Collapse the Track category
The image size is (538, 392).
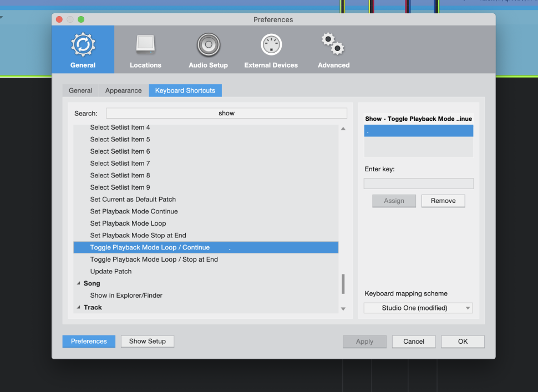(x=78, y=307)
